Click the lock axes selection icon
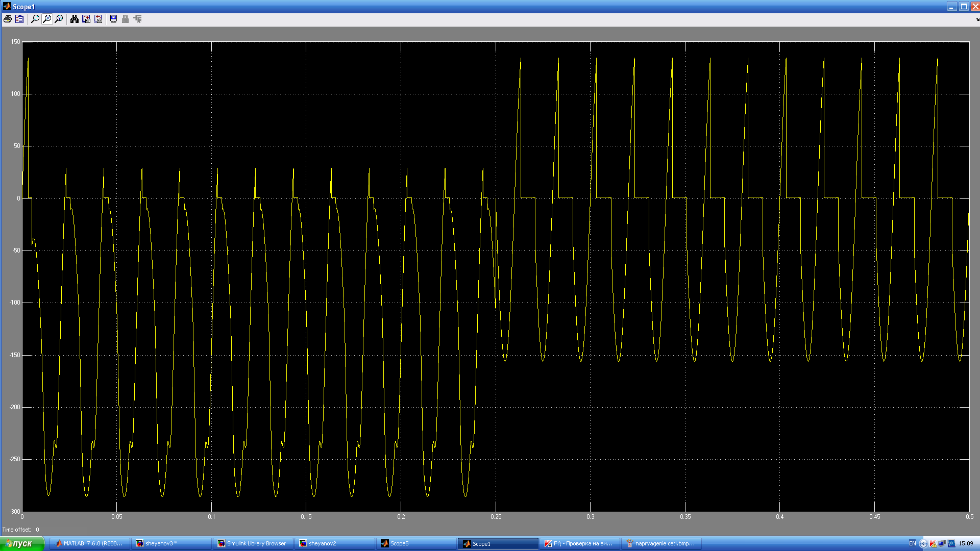 125,19
